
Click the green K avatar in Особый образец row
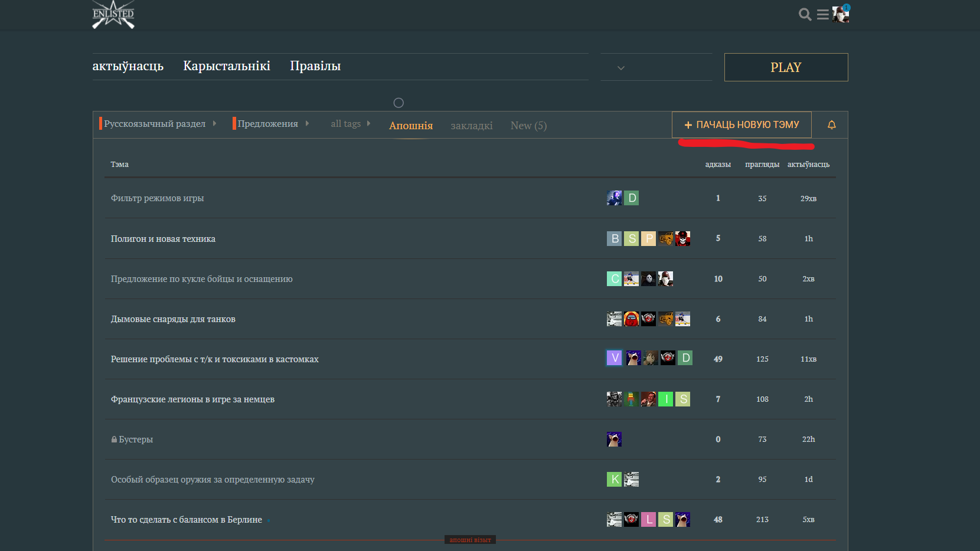(615, 480)
